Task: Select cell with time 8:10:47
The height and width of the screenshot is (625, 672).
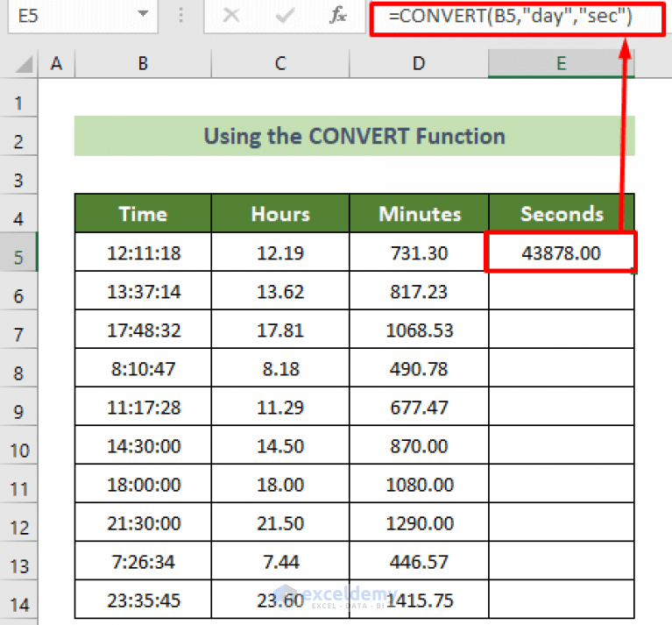Action: 143,369
